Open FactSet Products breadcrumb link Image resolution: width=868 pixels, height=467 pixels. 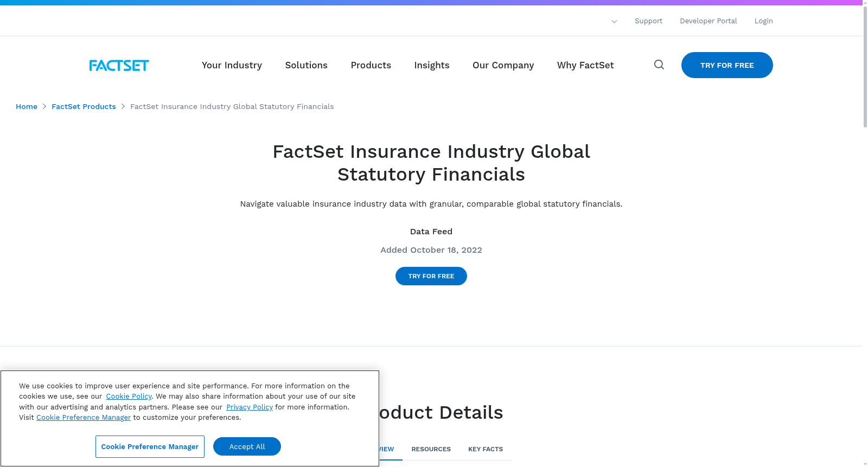(x=84, y=107)
